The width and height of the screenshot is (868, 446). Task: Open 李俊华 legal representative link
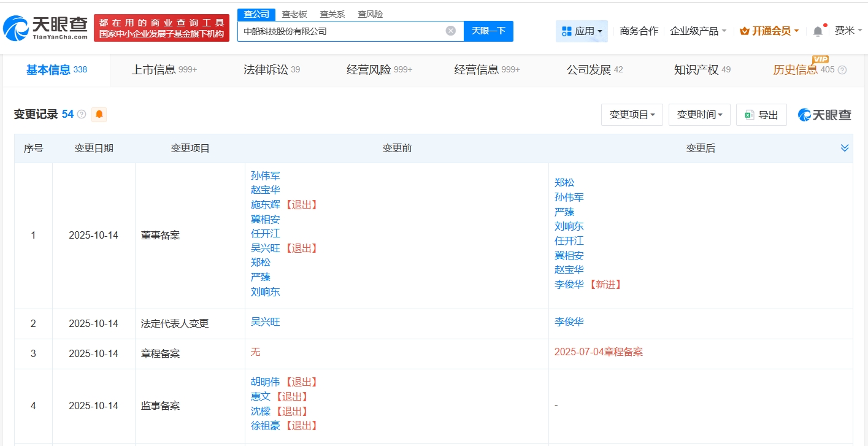[x=569, y=321]
